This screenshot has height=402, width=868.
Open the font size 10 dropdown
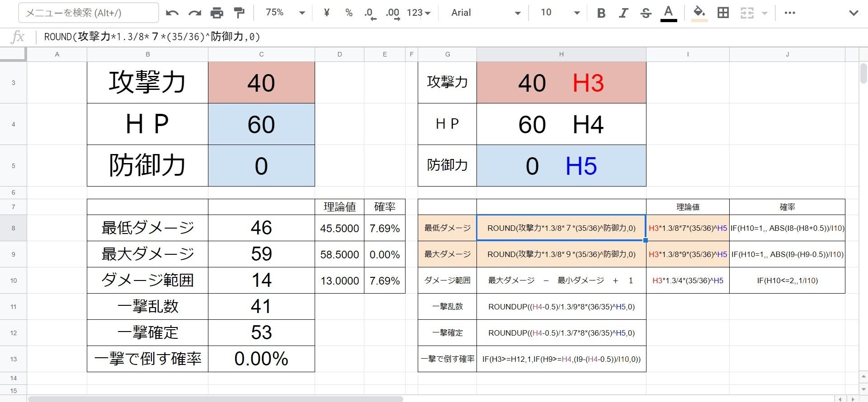click(x=560, y=13)
